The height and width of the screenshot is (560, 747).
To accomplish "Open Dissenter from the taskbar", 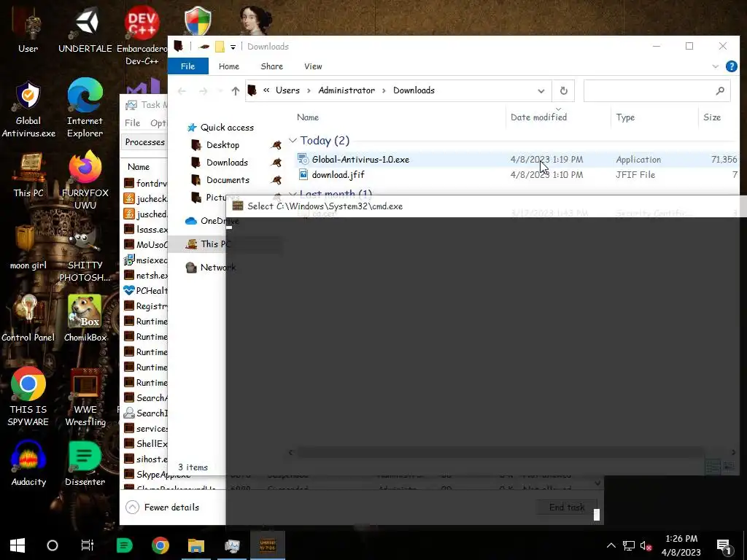I will tap(124, 545).
